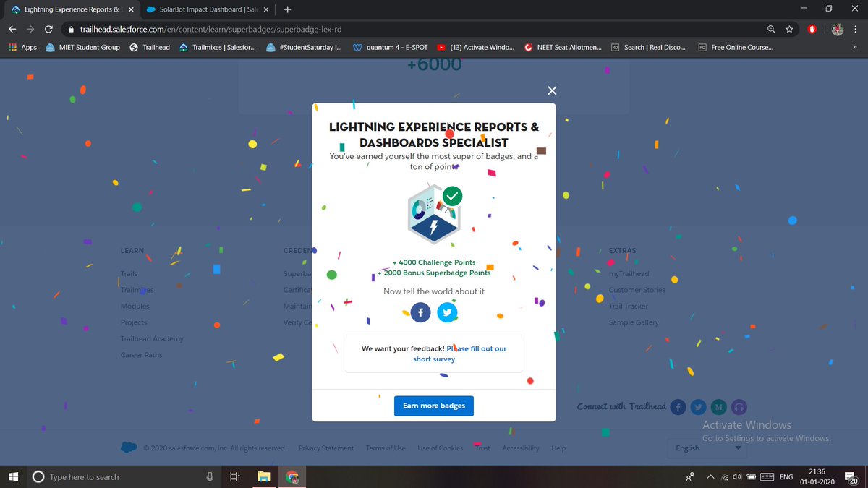Open a new browser tab

coord(287,9)
